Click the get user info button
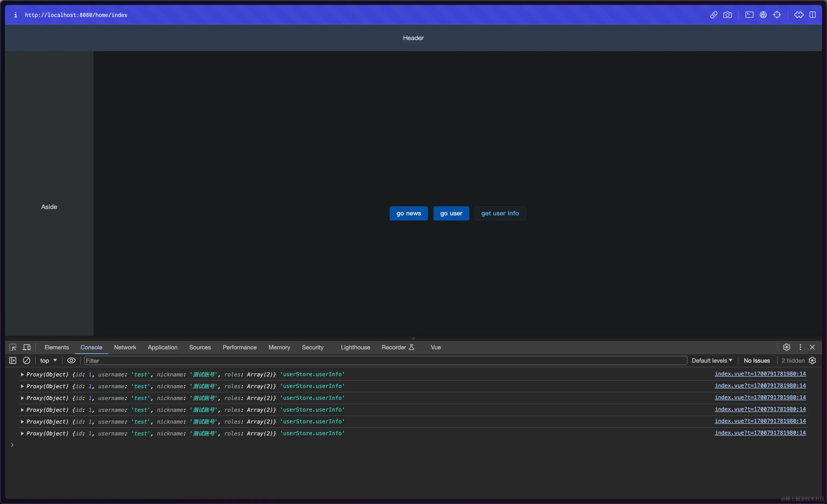 click(x=500, y=213)
